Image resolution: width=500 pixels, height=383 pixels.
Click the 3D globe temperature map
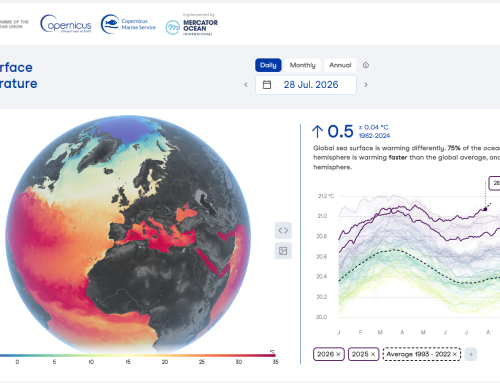coord(128,234)
